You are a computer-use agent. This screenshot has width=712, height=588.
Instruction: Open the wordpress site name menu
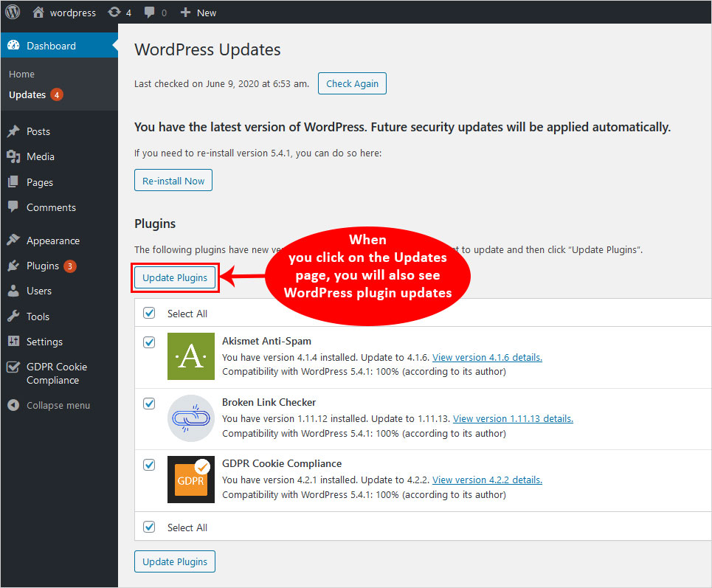(64, 13)
